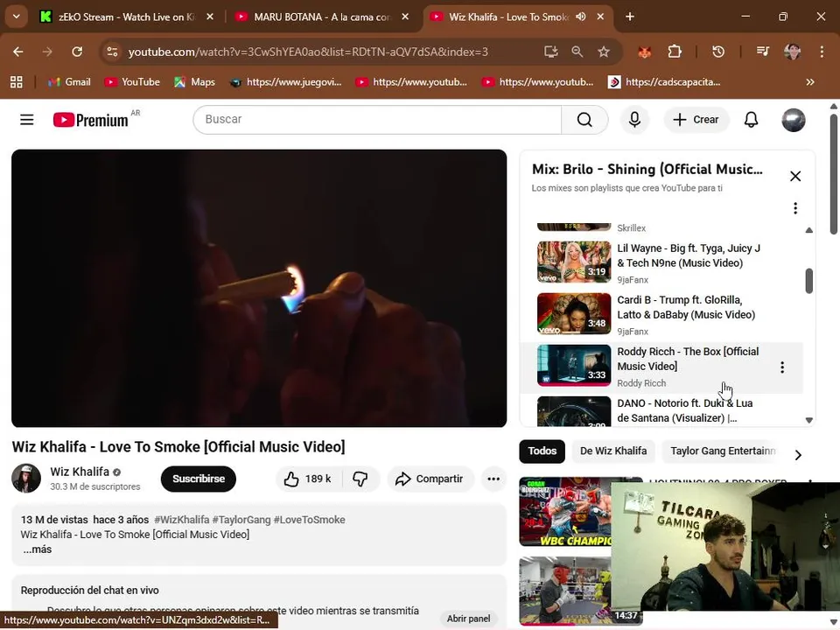Open options for Roddy Ricch - The Box

click(x=782, y=367)
